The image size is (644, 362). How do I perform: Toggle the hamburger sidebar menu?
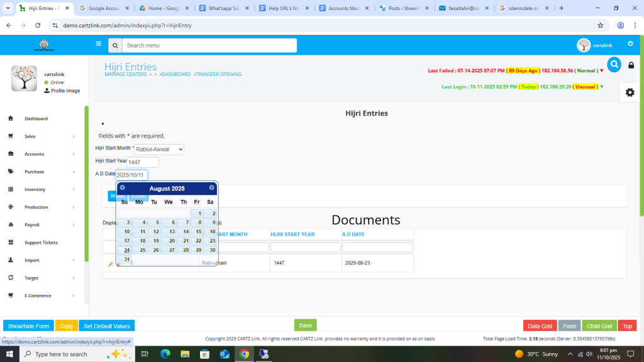click(x=99, y=44)
